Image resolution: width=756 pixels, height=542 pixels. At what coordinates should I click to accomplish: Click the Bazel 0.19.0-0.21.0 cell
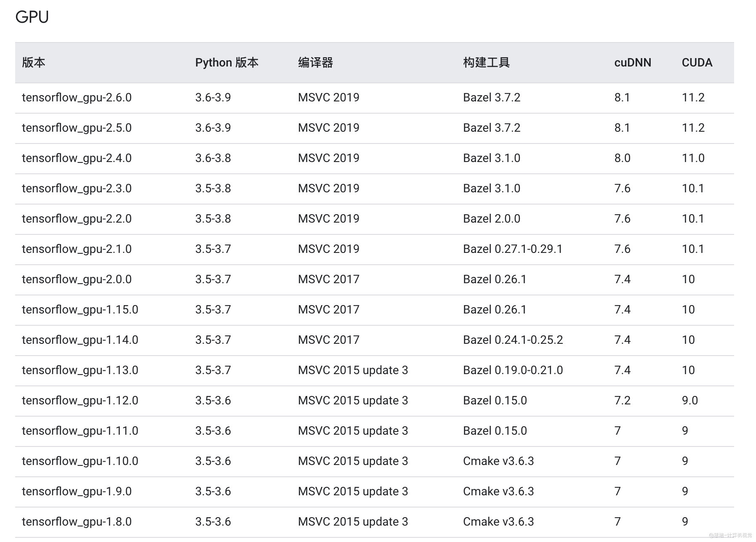513,370
